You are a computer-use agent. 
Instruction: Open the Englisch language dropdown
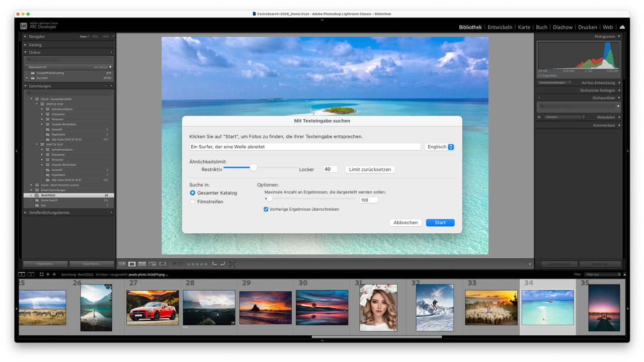[440, 147]
